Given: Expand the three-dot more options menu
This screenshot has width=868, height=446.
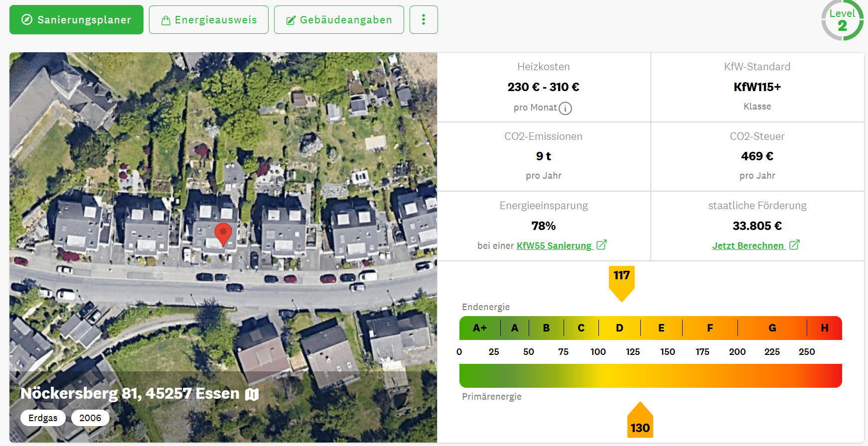Looking at the screenshot, I should coord(424,20).
